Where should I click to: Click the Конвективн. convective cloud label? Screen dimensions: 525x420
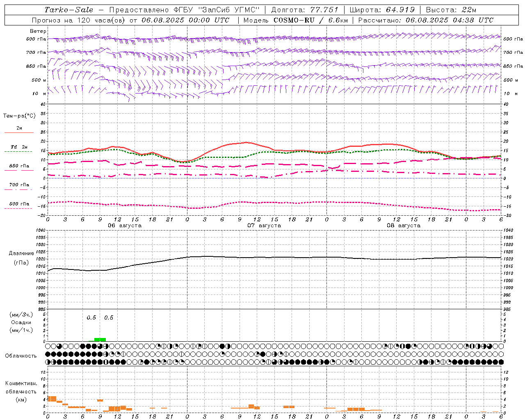(x=21, y=383)
